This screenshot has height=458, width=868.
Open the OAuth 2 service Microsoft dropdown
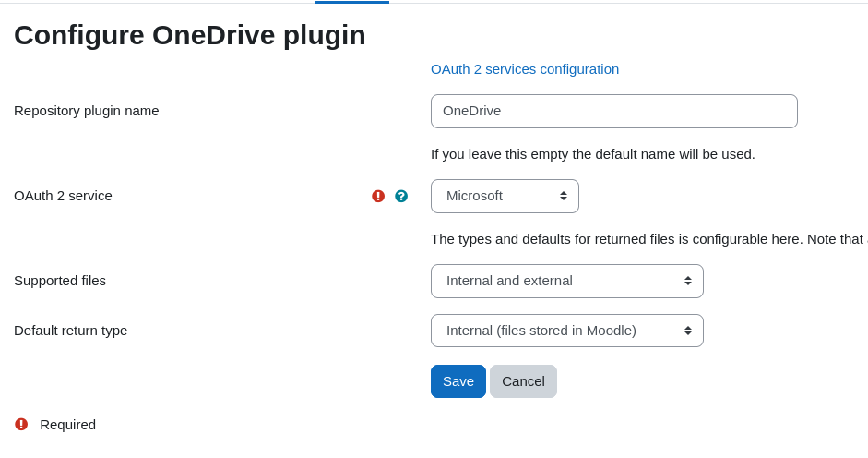(x=505, y=197)
